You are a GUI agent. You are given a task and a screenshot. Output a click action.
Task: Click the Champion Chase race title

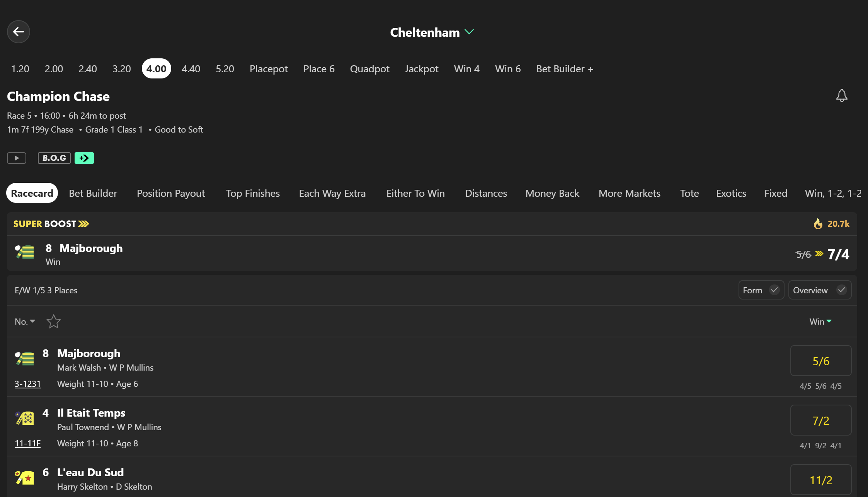pos(58,96)
